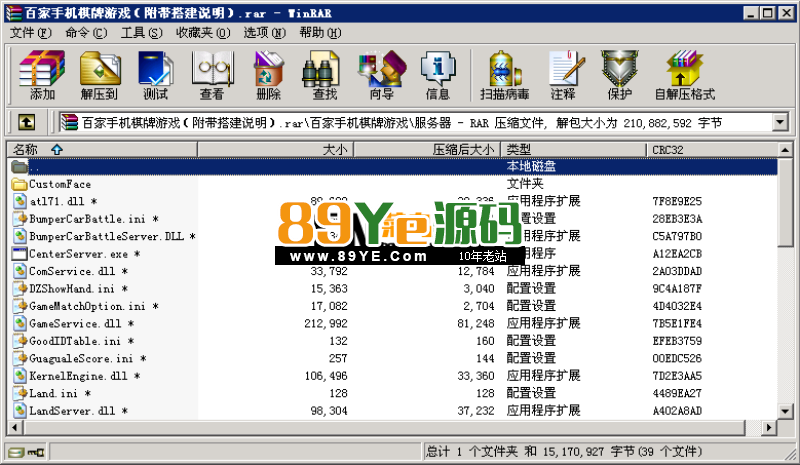Viewport: 800px width, 465px height.
Task: Start Virus Scan (扫描病毒) icon
Action: pos(505,75)
